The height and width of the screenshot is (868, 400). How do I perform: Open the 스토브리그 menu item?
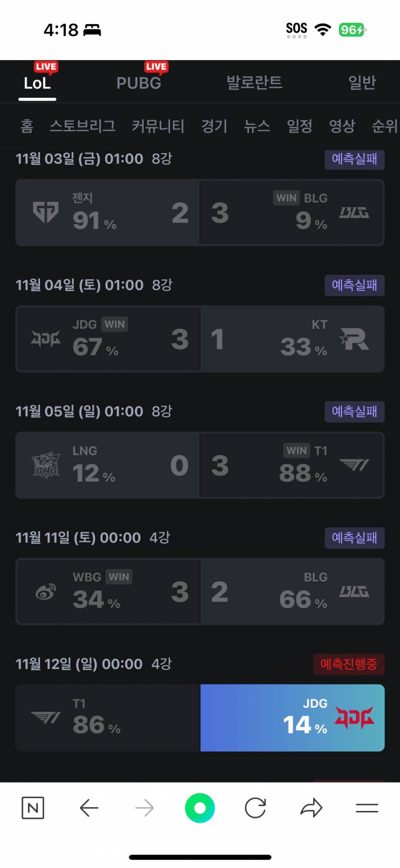tap(82, 126)
